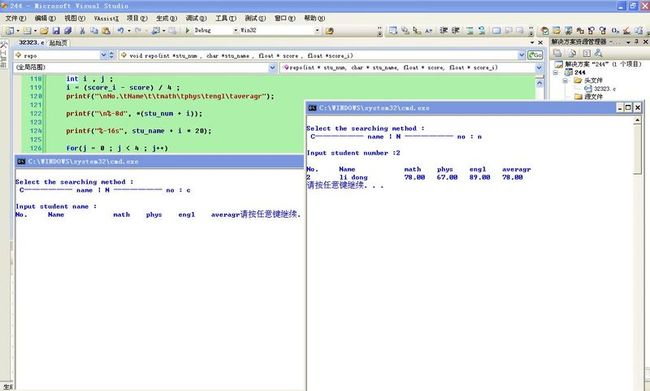Close the active editor document tab

pyautogui.click(x=541, y=43)
